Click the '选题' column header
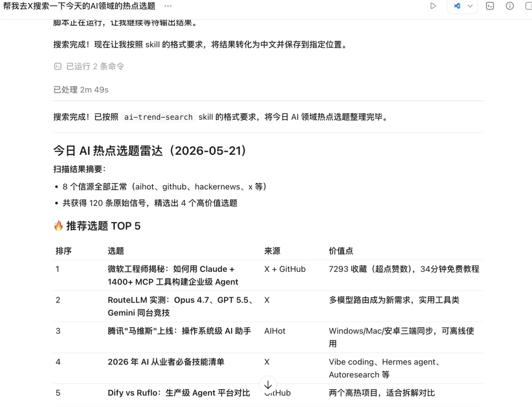The image size is (532, 407). click(116, 251)
